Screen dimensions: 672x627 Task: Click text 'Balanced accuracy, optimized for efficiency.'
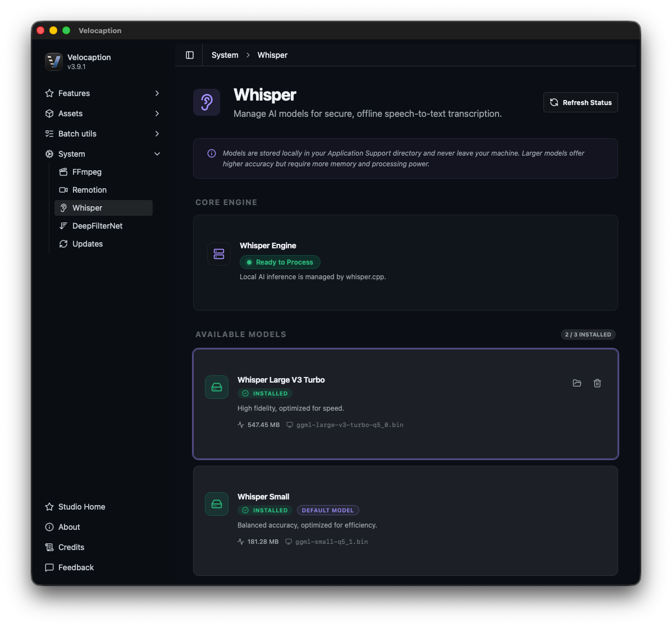click(307, 525)
